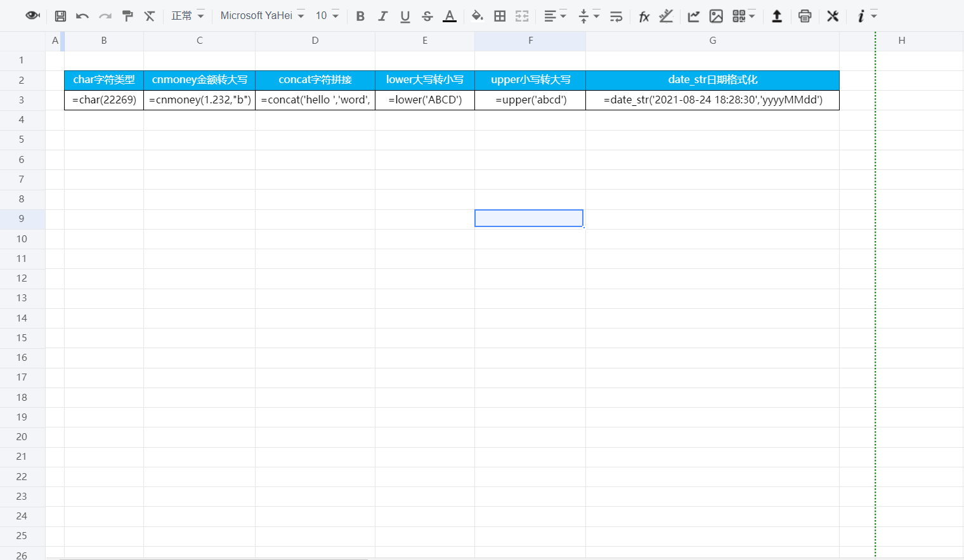Toggle strikethrough formatting
Viewport: 964px width, 560px height.
(427, 16)
